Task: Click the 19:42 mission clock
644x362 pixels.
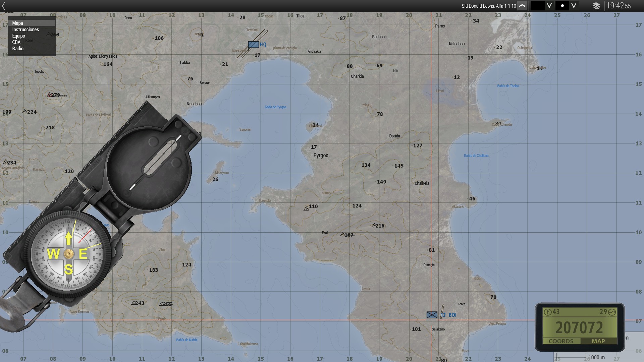Action: [619, 6]
